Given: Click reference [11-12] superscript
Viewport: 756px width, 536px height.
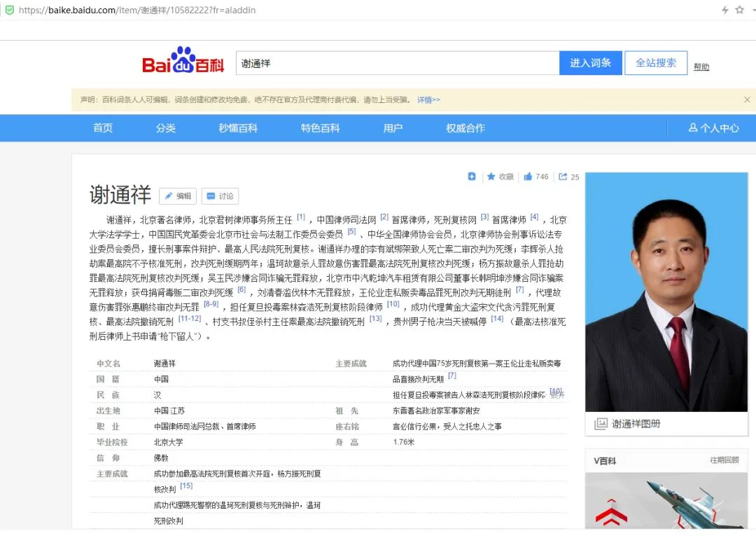Looking at the screenshot, I should 190,318.
